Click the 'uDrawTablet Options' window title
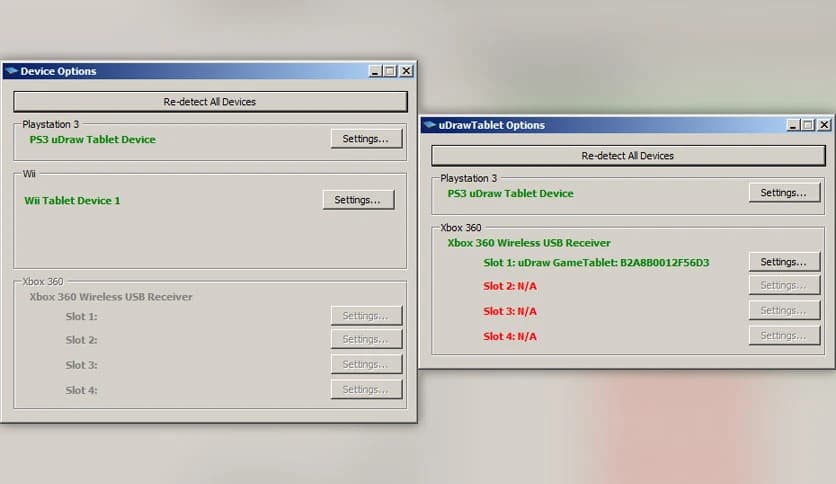The height and width of the screenshot is (484, 836). click(492, 125)
